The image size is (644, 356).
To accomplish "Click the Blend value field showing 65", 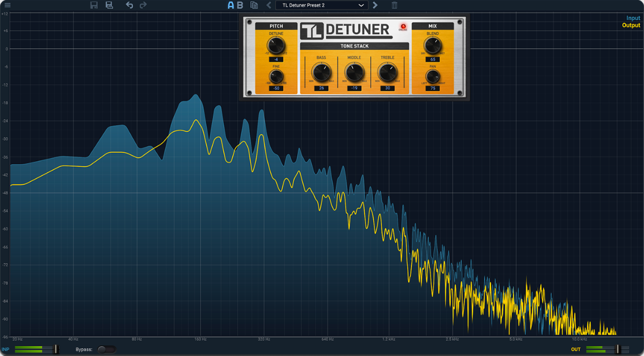I will click(x=432, y=60).
